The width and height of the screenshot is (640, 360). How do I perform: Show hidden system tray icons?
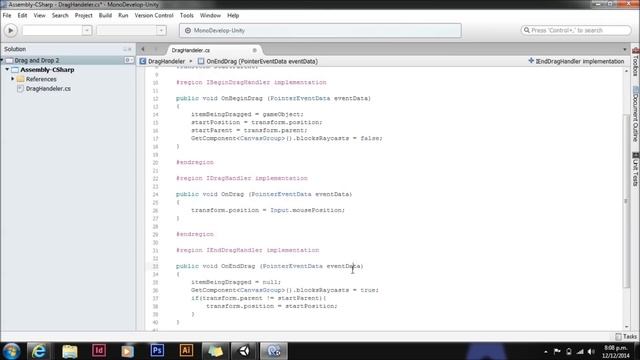click(546, 351)
